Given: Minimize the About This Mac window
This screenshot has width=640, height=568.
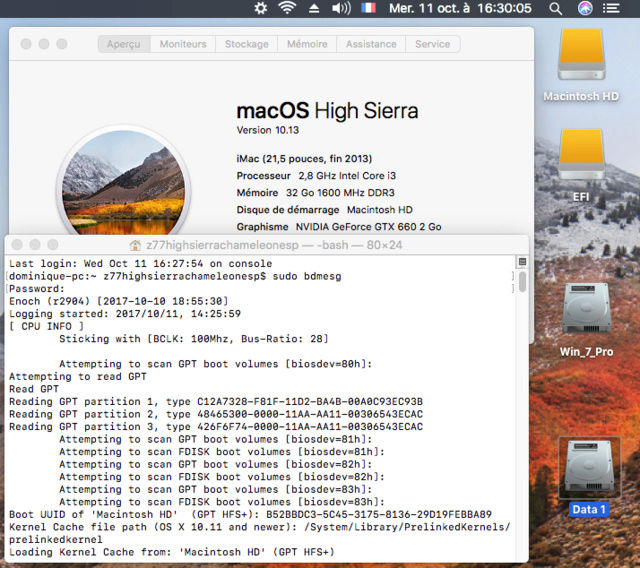Looking at the screenshot, I should coord(44,44).
